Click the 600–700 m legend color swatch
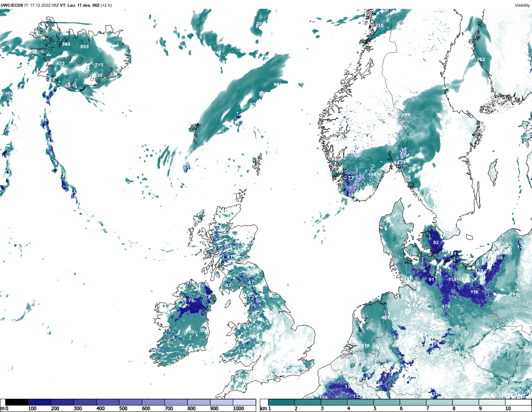The image size is (532, 412). tap(153, 402)
